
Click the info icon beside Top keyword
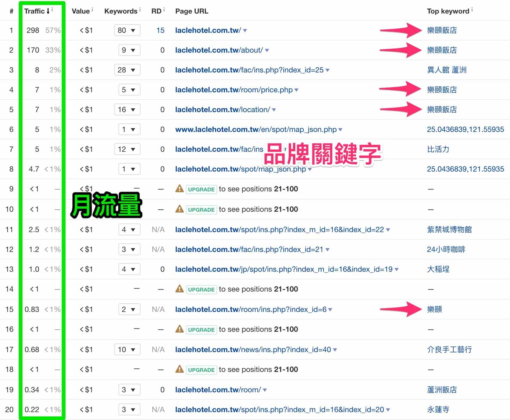click(472, 9)
